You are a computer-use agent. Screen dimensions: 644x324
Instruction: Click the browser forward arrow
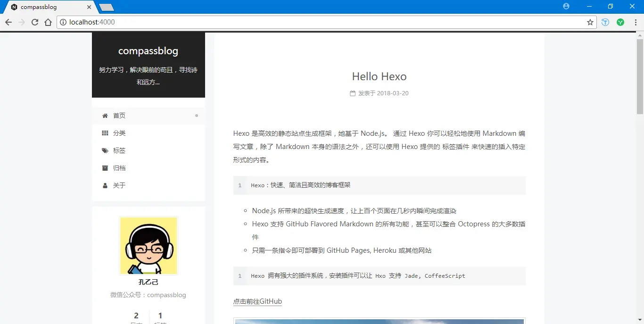pos(21,22)
